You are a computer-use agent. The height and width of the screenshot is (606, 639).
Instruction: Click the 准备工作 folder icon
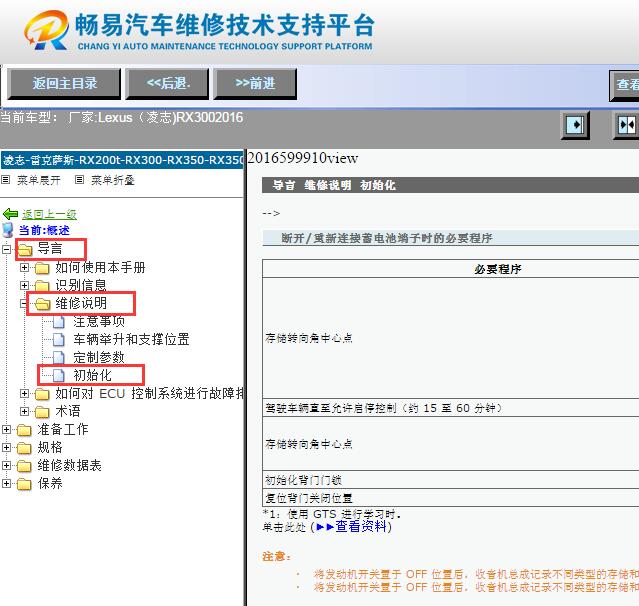pyautogui.click(x=24, y=430)
